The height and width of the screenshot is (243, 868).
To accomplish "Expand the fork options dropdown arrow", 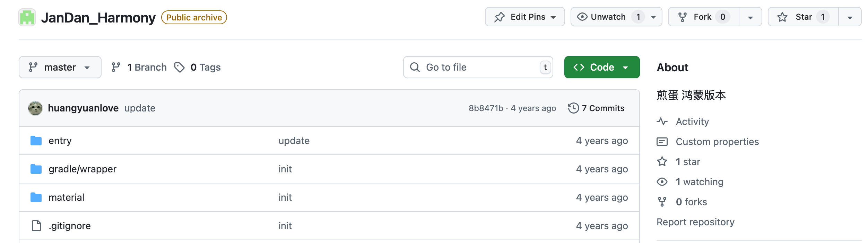I will (750, 17).
